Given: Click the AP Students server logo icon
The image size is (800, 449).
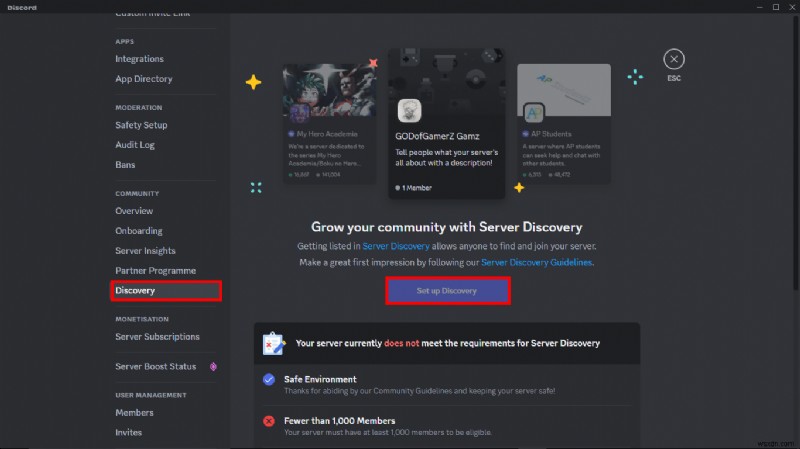Looking at the screenshot, I should tap(534, 113).
